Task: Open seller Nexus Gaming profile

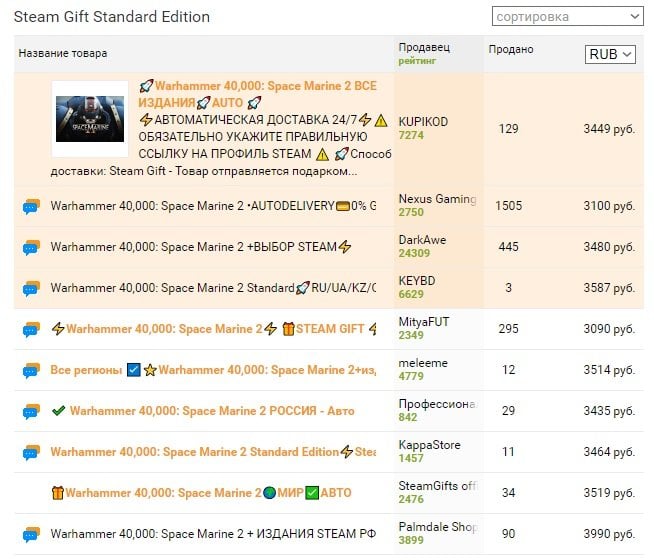Action: (x=438, y=199)
